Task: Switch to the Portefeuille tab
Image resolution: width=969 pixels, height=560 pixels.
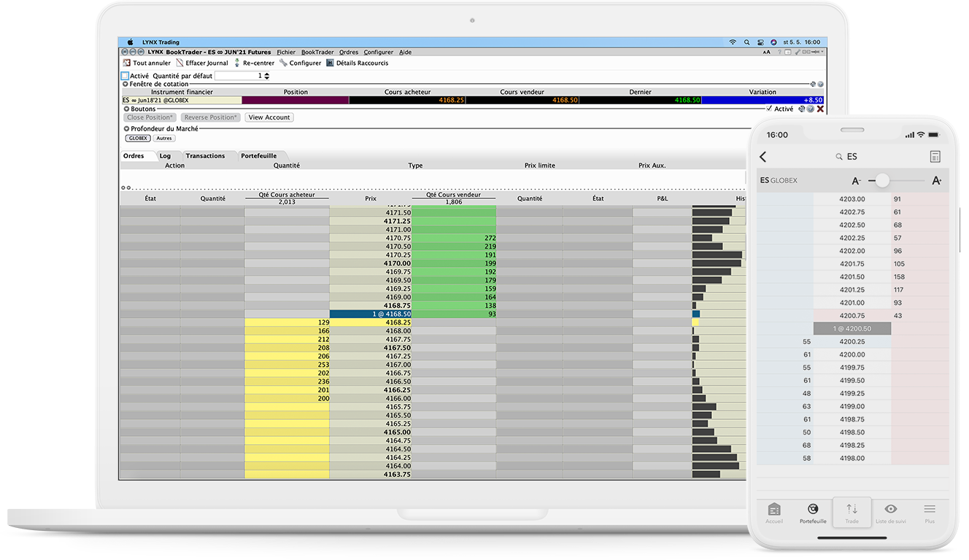Action: [259, 156]
